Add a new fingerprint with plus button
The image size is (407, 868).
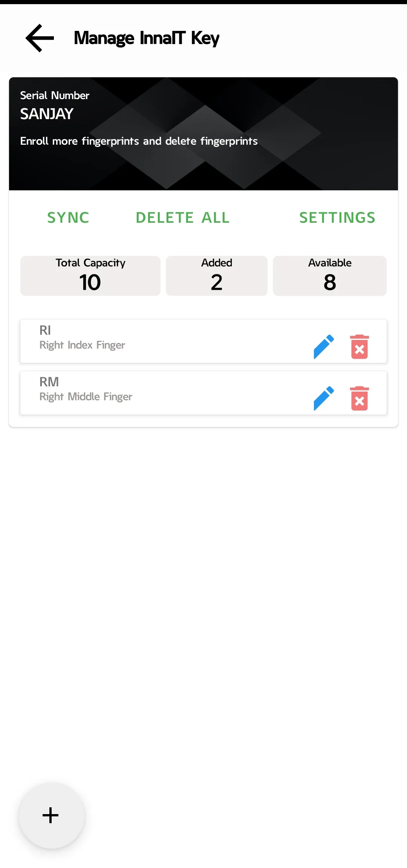point(51,815)
